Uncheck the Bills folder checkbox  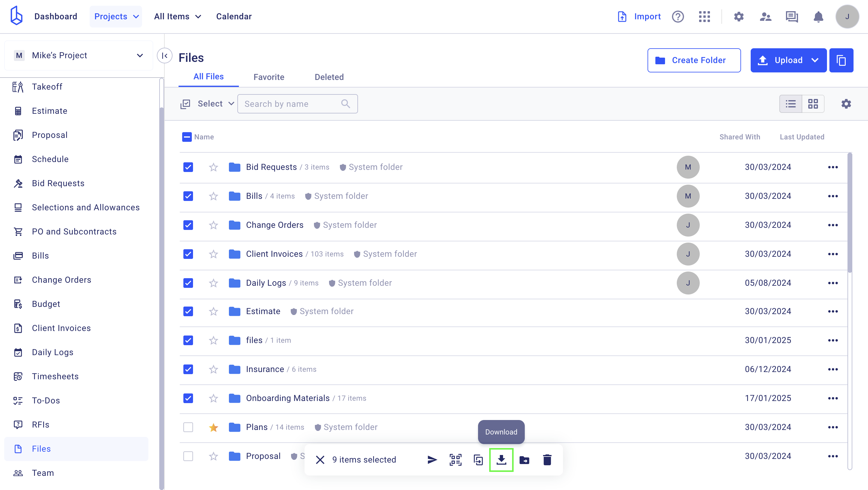[188, 196]
